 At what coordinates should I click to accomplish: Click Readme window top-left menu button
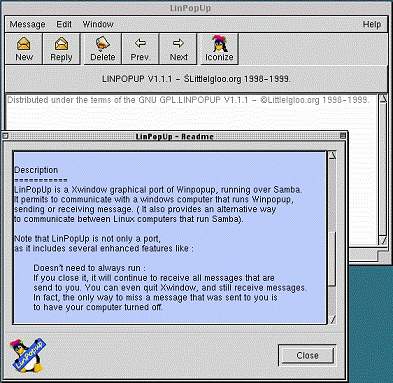pyautogui.click(x=5, y=136)
